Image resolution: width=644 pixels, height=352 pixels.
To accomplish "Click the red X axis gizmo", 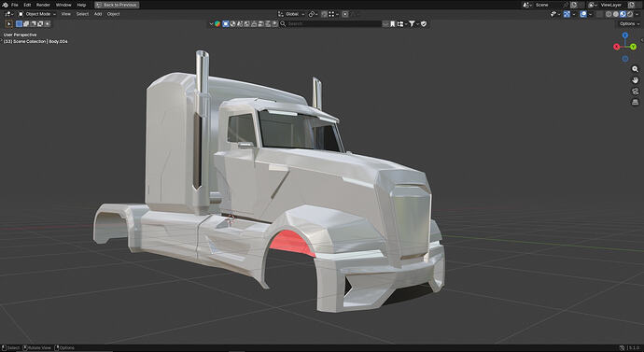I will tap(617, 47).
